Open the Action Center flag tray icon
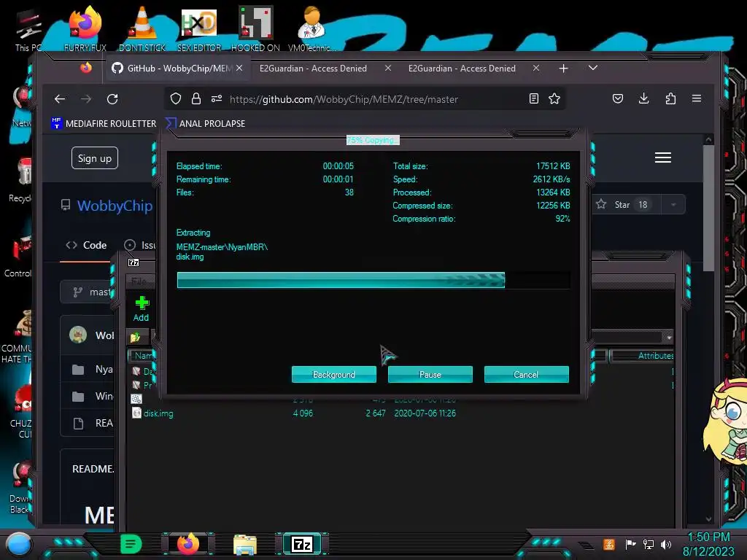 630,544
